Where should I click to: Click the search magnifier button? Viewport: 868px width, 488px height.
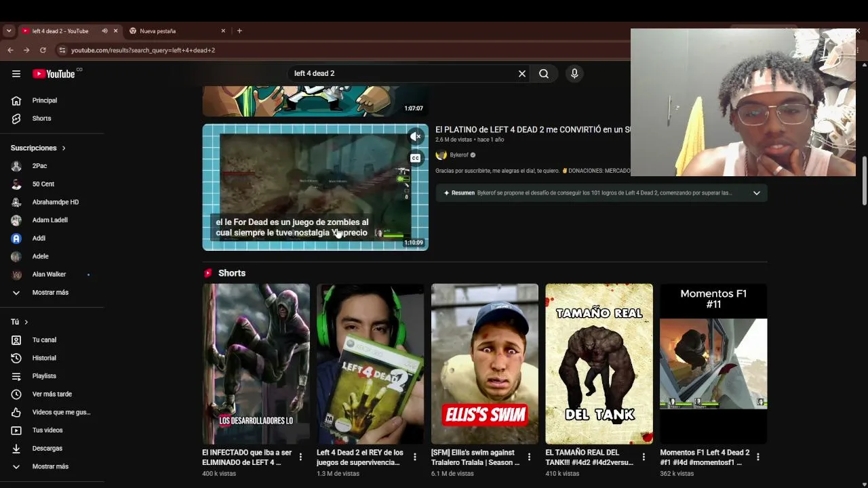coord(544,74)
